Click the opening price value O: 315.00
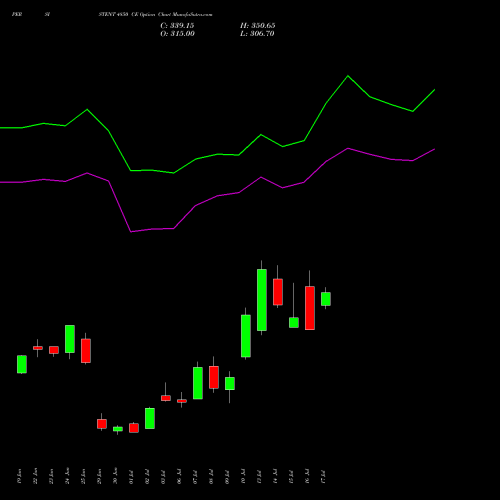 point(177,34)
